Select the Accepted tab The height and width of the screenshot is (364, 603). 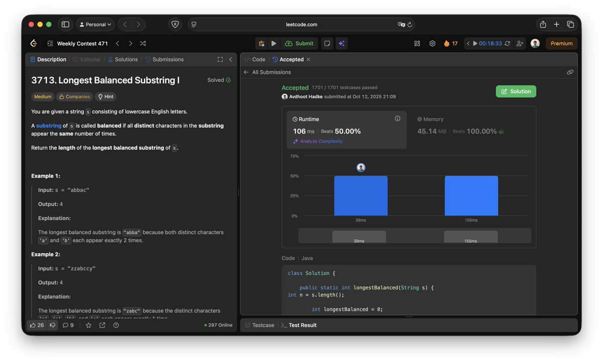pos(288,59)
